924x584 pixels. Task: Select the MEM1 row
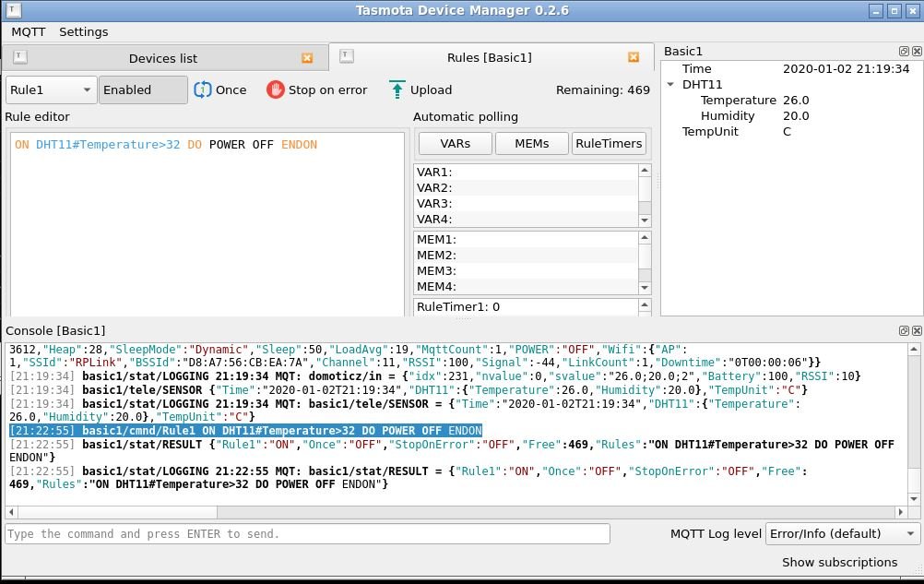point(527,239)
